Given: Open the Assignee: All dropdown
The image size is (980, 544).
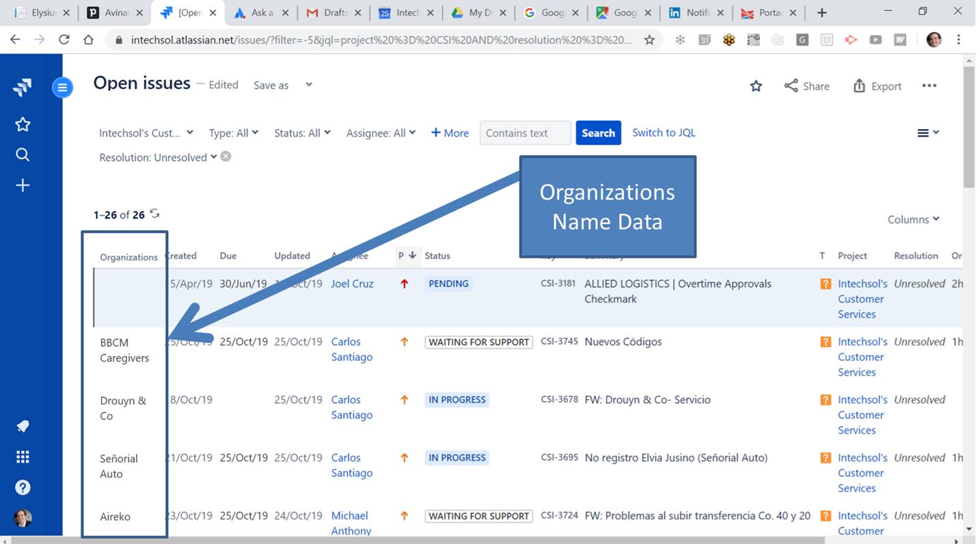Looking at the screenshot, I should tap(381, 133).
